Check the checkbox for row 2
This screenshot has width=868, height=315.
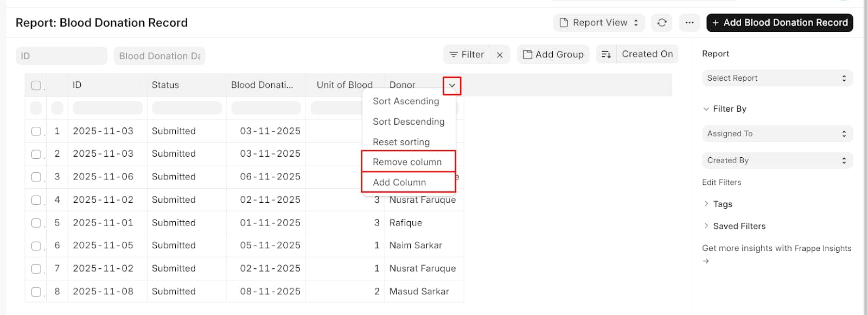[36, 154]
